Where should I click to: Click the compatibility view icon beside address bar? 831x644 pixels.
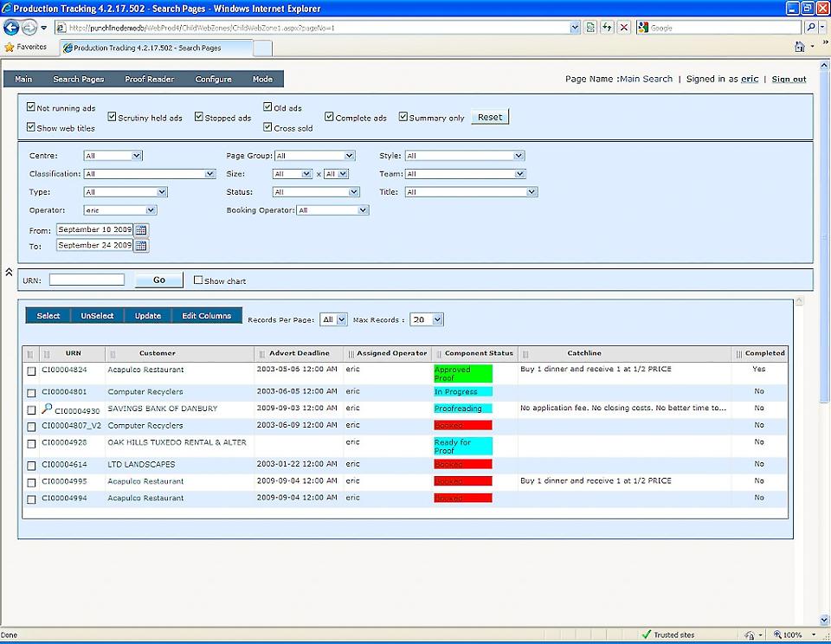point(589,28)
